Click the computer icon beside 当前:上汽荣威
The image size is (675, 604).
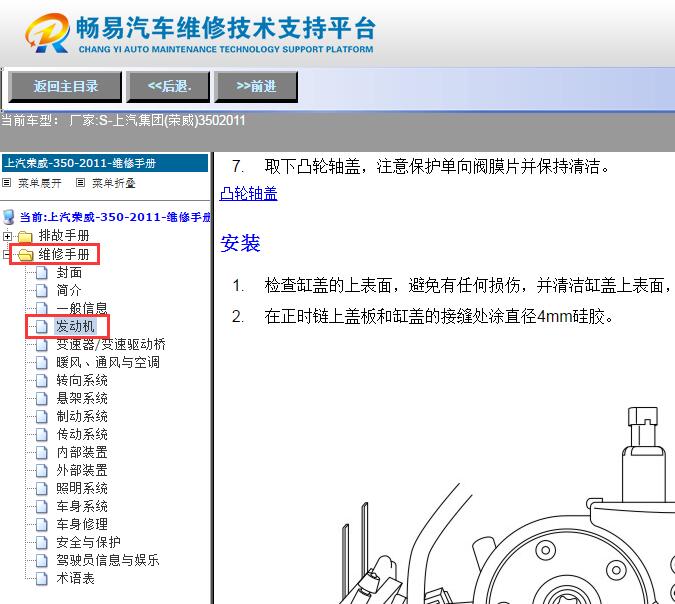9,217
